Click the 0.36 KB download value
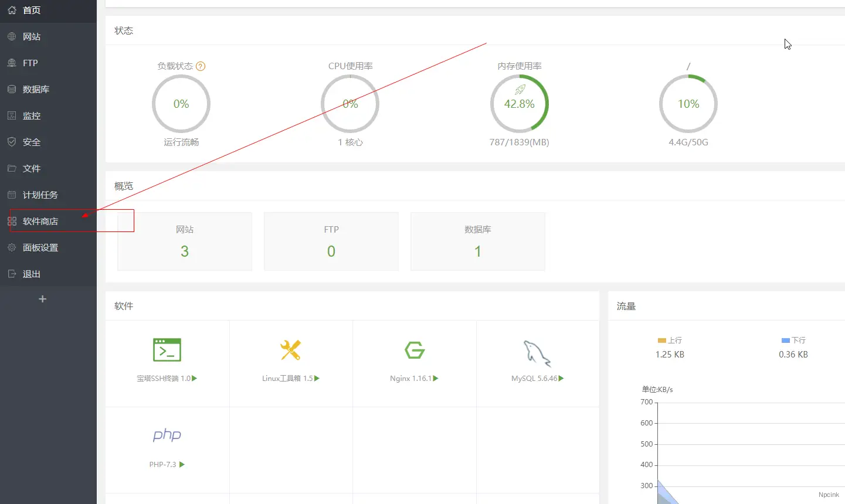 (x=793, y=355)
